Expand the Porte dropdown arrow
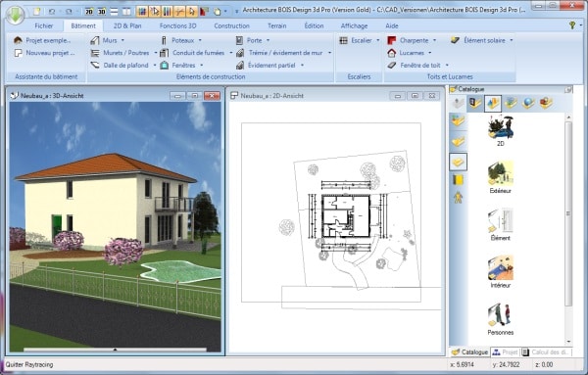This screenshot has height=375, width=588. pos(268,40)
